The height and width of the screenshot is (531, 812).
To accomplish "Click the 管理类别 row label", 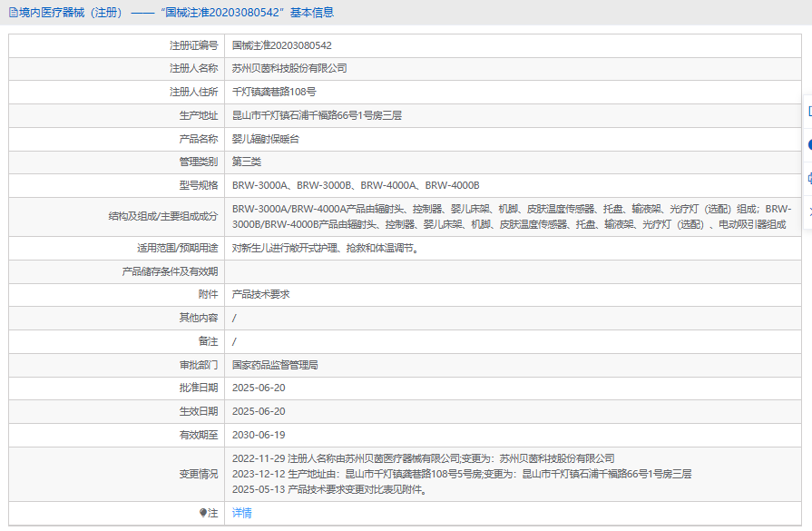I will tap(199, 162).
